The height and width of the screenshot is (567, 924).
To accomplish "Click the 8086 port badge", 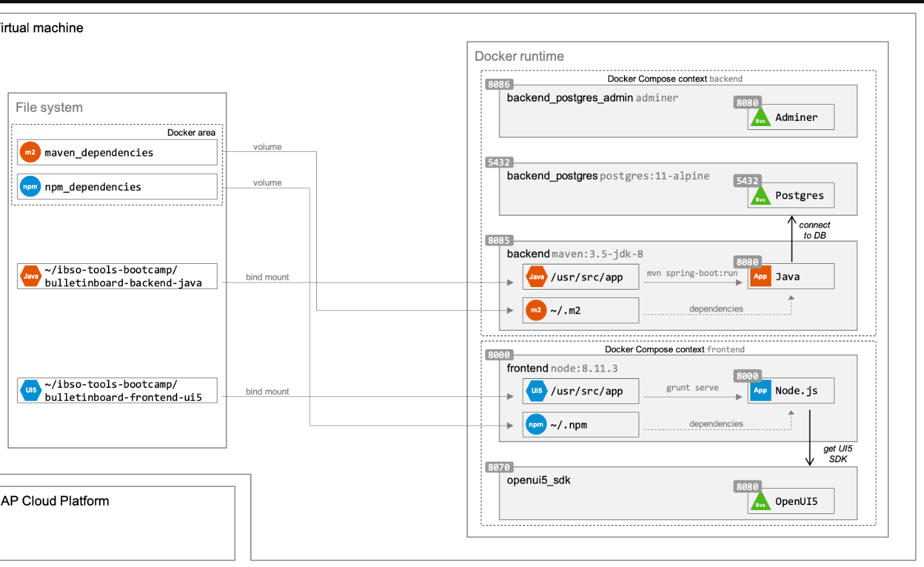I will pos(499,84).
